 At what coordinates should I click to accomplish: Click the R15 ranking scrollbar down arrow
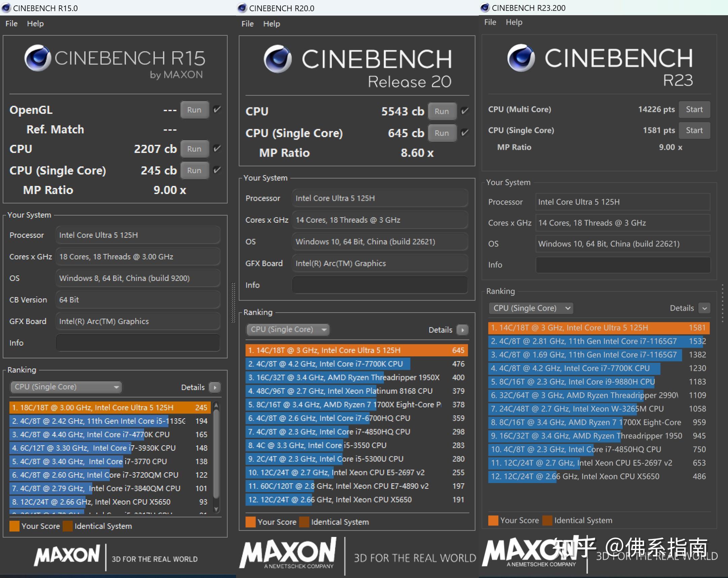click(217, 509)
